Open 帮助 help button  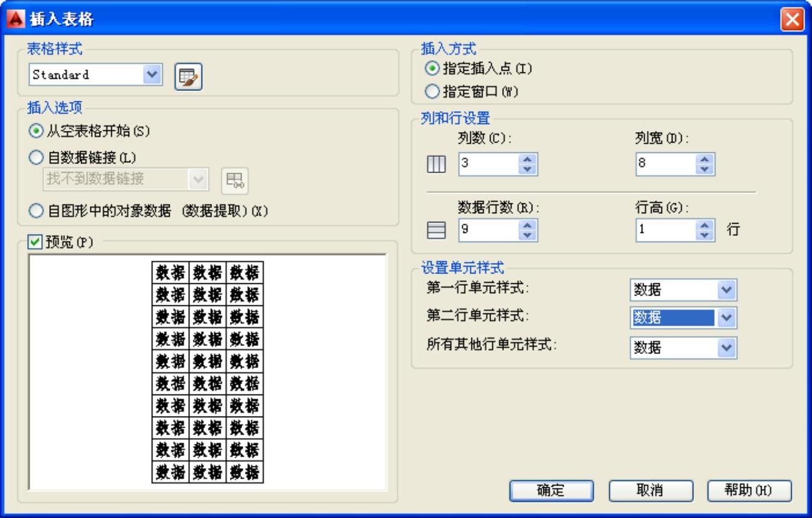pyautogui.click(x=750, y=490)
